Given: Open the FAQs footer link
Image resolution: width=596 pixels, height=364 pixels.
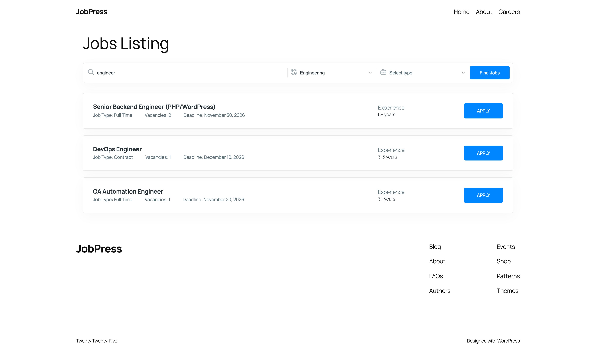Looking at the screenshot, I should [436, 276].
